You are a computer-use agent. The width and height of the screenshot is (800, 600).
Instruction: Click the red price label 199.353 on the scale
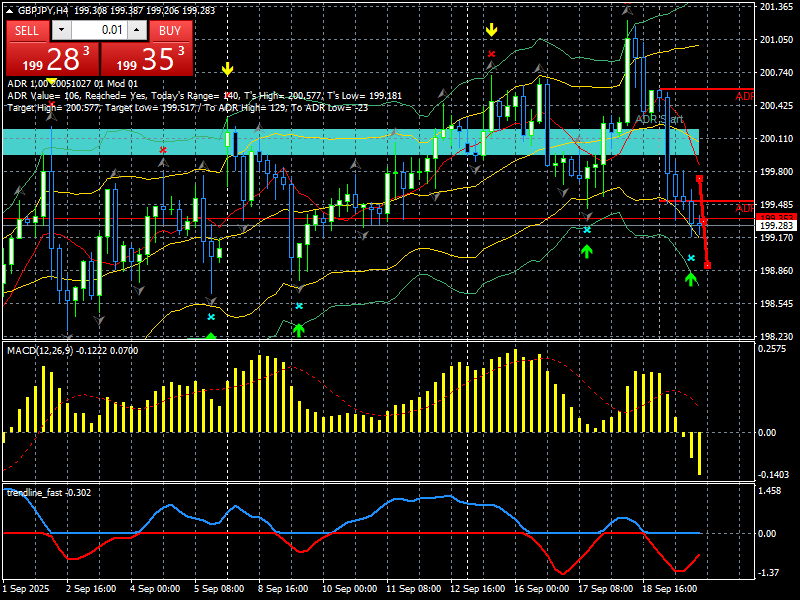click(x=777, y=218)
